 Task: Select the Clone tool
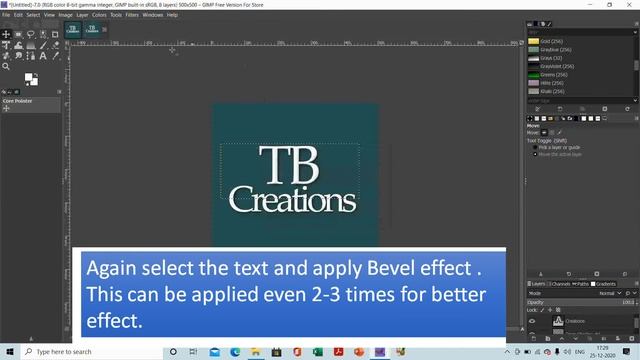point(6,56)
